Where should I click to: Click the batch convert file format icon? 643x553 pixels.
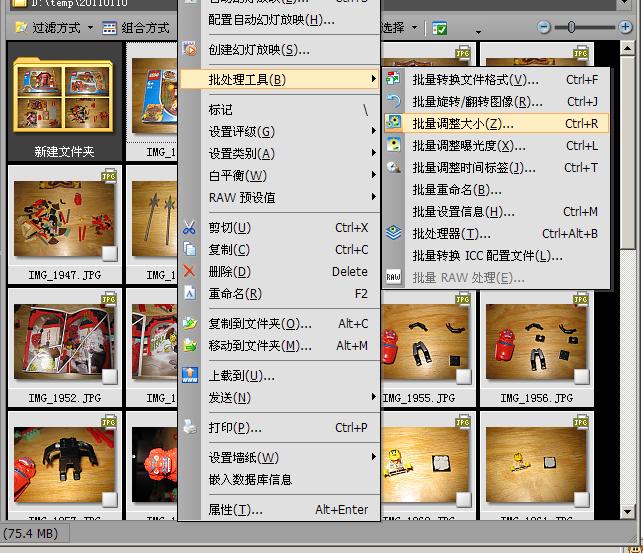[x=393, y=78]
